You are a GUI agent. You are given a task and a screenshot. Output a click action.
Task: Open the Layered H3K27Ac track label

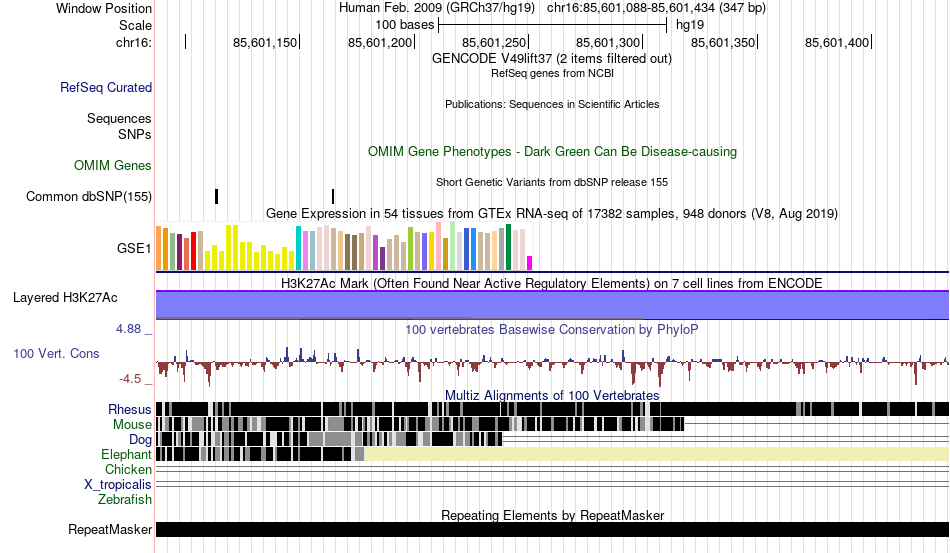coord(65,297)
